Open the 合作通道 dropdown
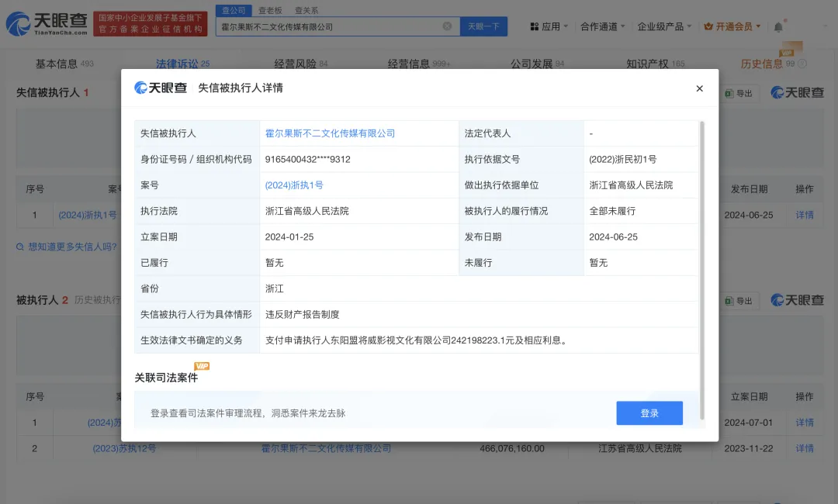The image size is (838, 504). pos(602,26)
